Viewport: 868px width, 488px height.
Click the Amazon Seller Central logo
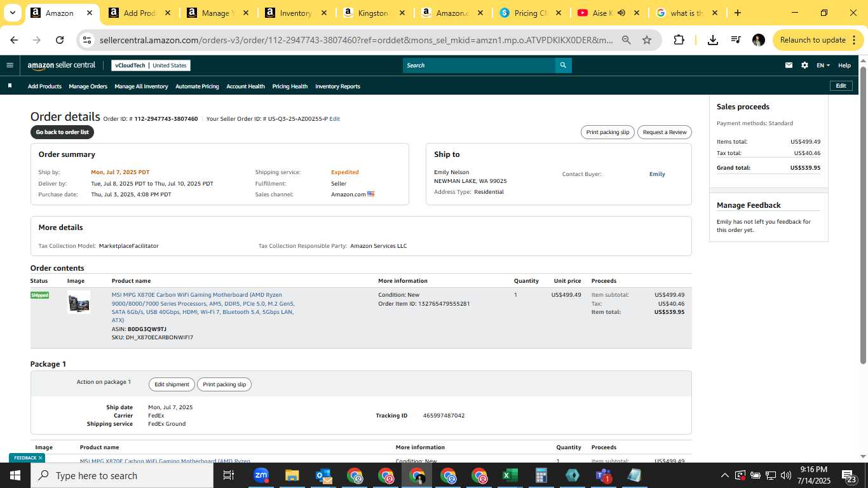62,65
